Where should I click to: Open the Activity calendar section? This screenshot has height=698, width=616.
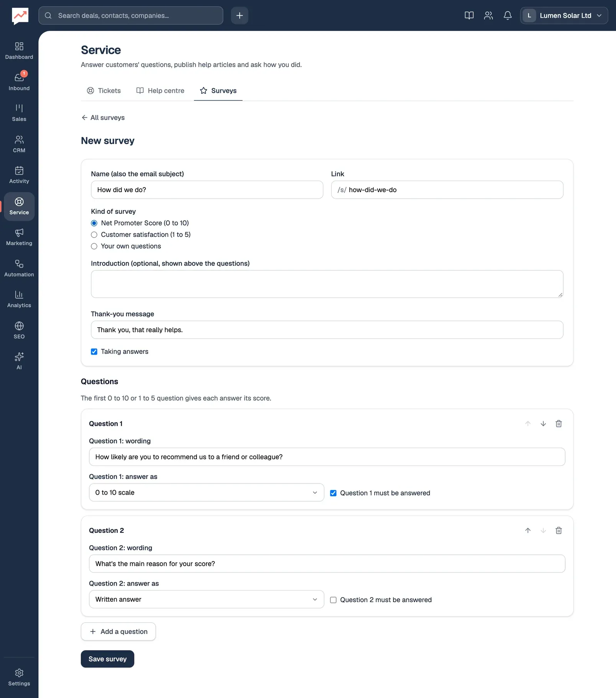coord(19,175)
